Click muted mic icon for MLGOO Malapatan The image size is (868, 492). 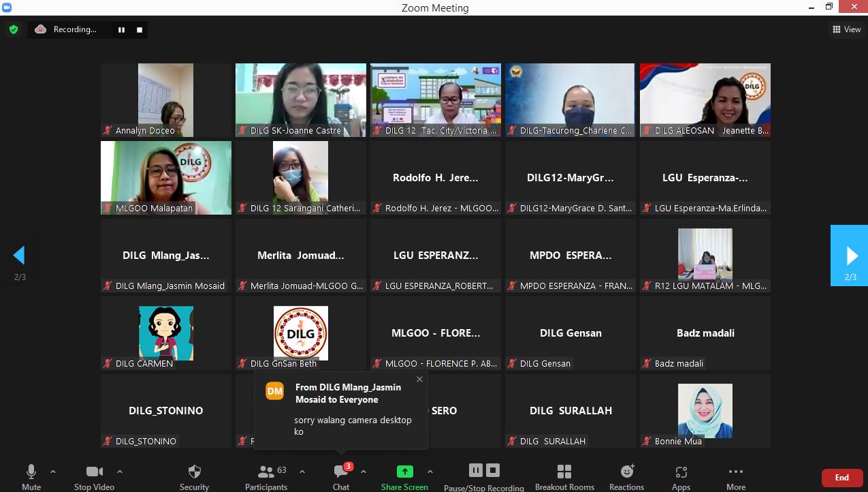pos(108,208)
